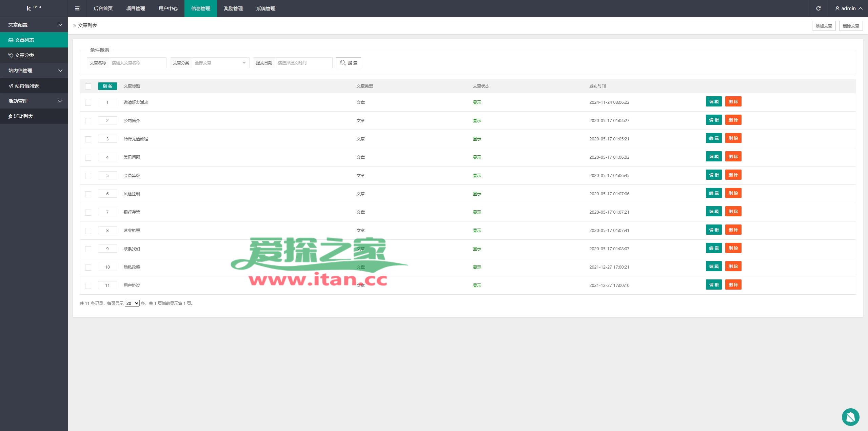Open the 系统管理 top menu
The height and width of the screenshot is (431, 868).
265,8
